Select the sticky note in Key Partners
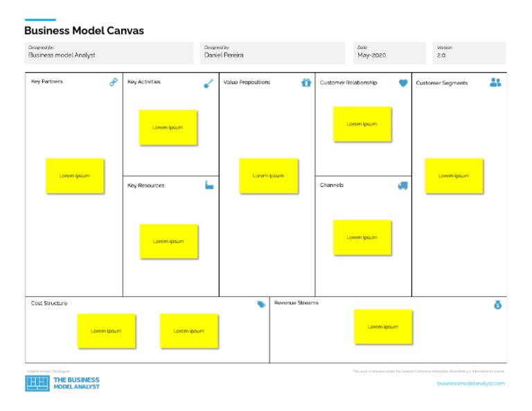The width and height of the screenshot is (532, 411). click(x=75, y=176)
